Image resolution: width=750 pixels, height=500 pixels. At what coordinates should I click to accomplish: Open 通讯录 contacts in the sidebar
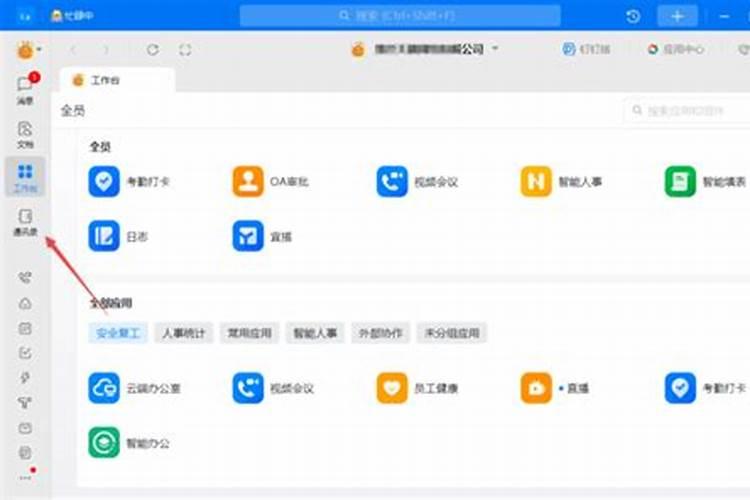coord(25,222)
